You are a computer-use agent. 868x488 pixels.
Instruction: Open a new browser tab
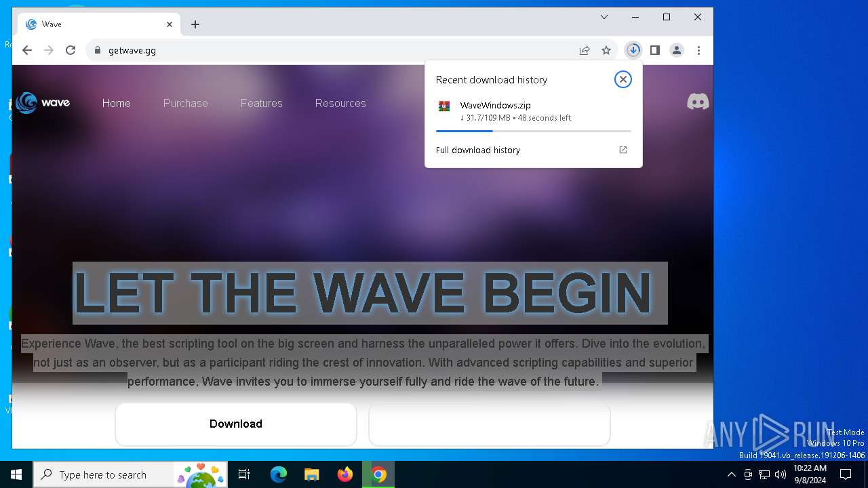(195, 24)
